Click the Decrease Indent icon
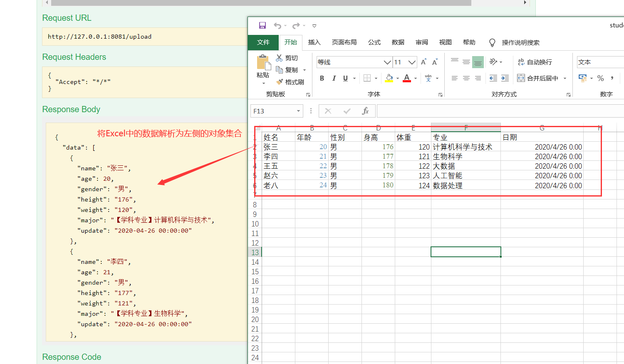624x364 pixels. tap(493, 78)
